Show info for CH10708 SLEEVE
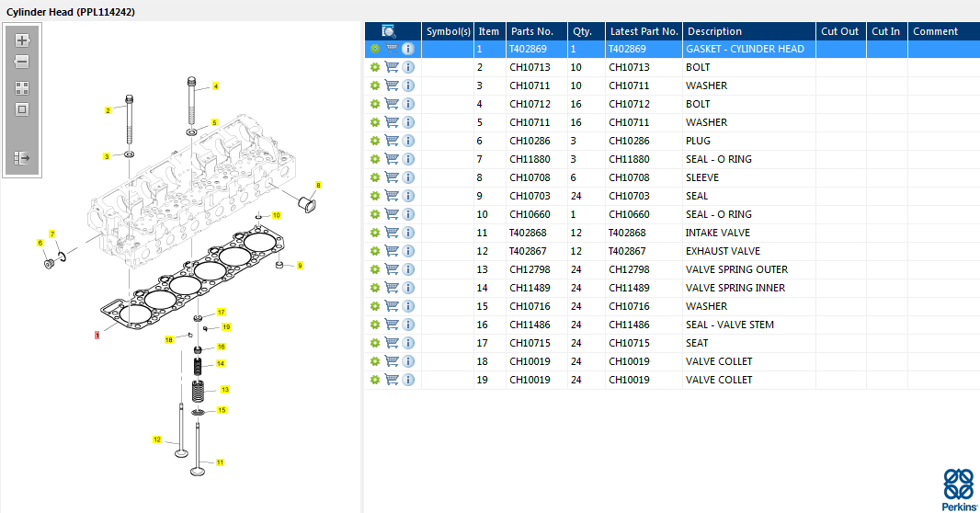Image resolution: width=980 pixels, height=513 pixels. coord(408,177)
